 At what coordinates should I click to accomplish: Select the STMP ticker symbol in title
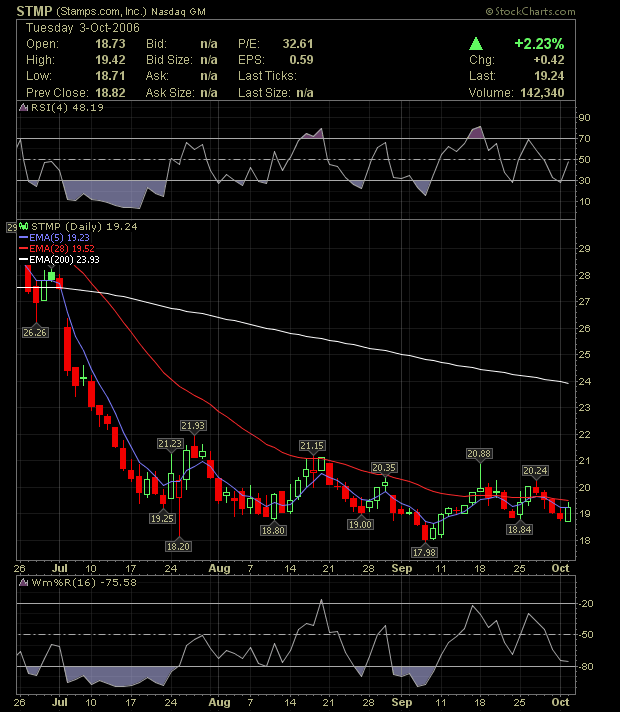click(35, 11)
